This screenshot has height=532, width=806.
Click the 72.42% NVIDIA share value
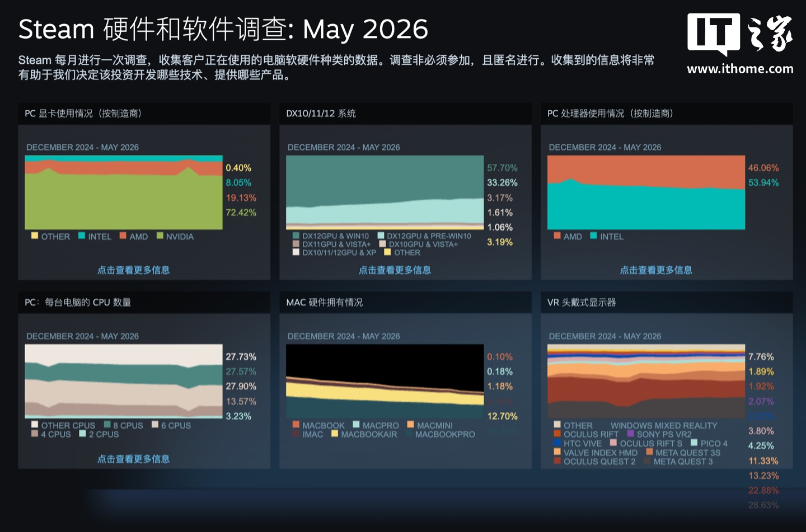[x=241, y=213]
